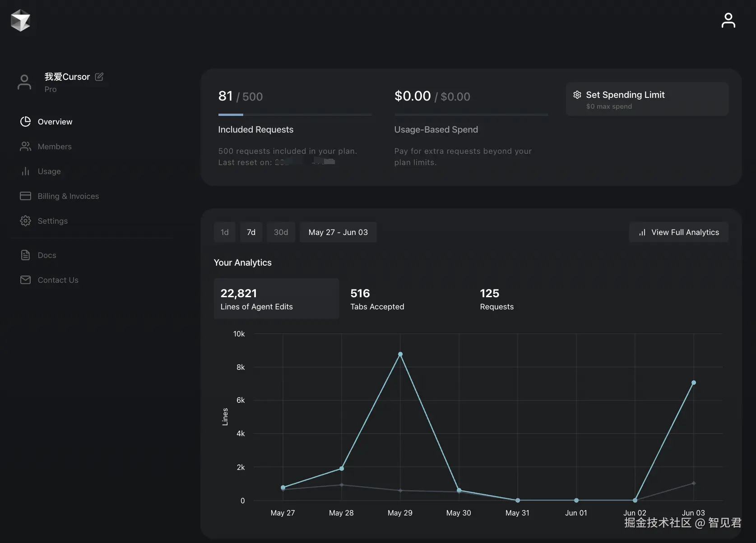Image resolution: width=756 pixels, height=543 pixels.
Task: Select the 30d time range
Action: [281, 232]
